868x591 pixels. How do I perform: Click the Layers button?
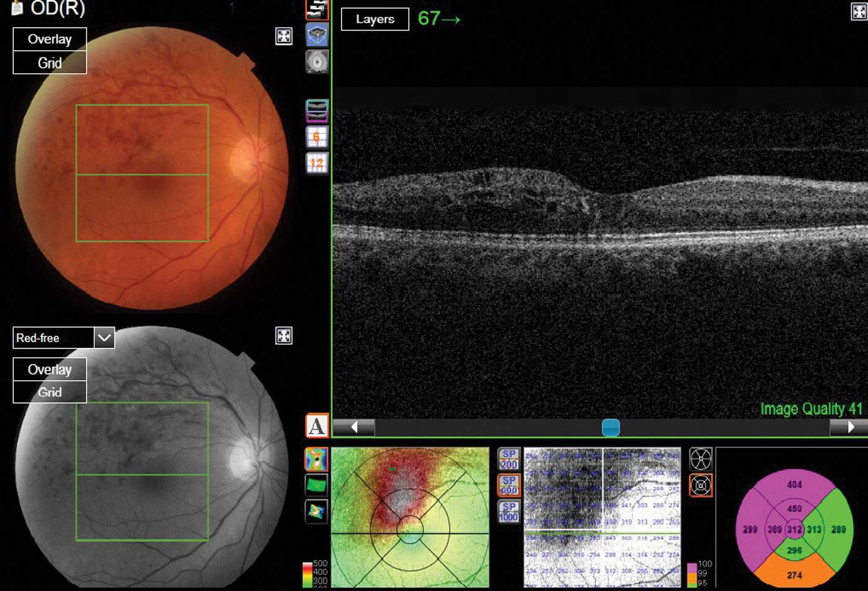click(375, 19)
